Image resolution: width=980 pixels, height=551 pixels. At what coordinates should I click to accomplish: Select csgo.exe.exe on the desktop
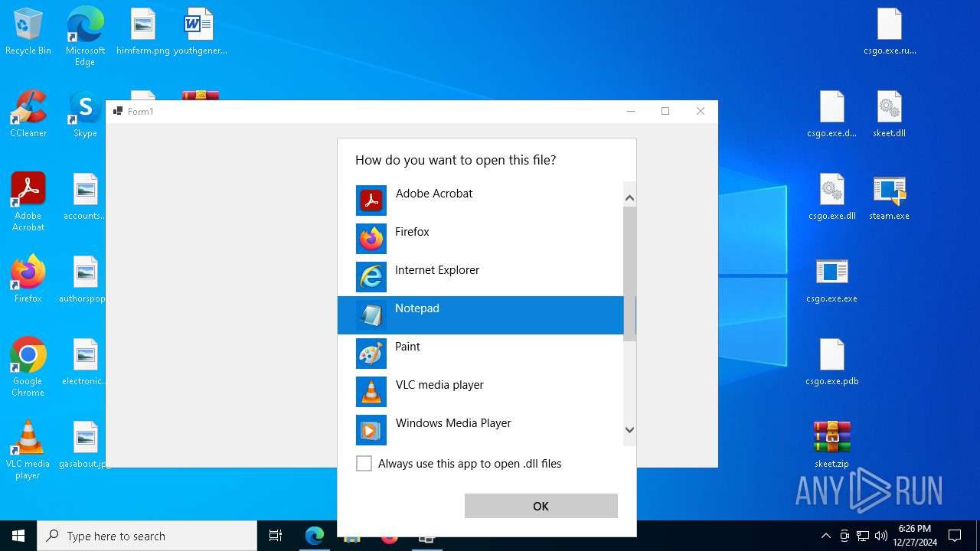[832, 280]
